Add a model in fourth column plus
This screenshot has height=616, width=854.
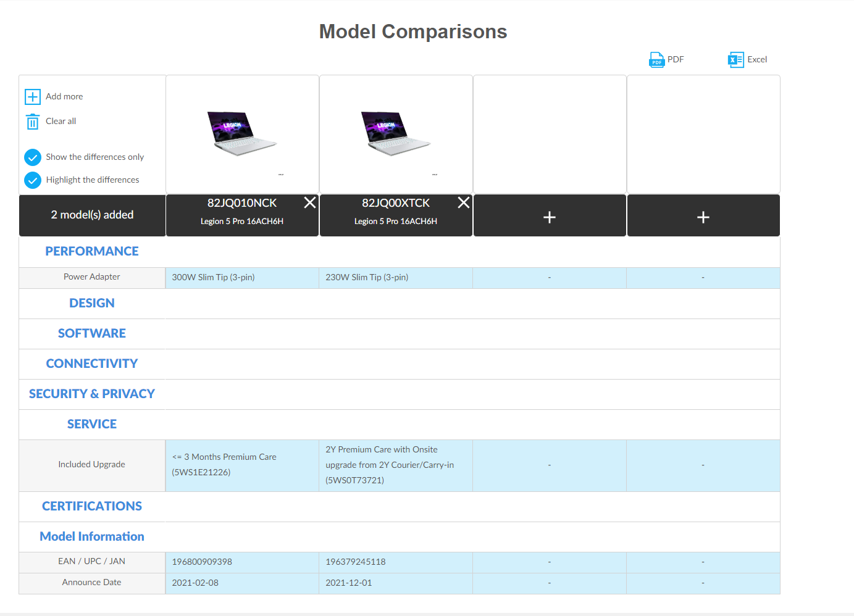point(703,217)
